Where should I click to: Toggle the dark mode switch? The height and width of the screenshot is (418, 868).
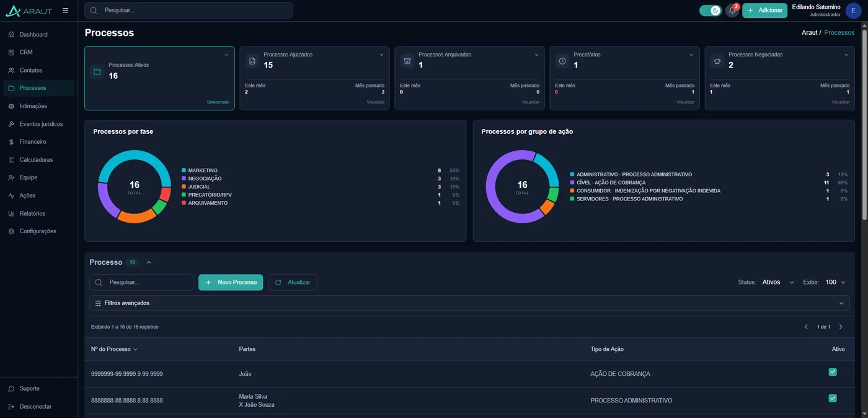click(711, 11)
